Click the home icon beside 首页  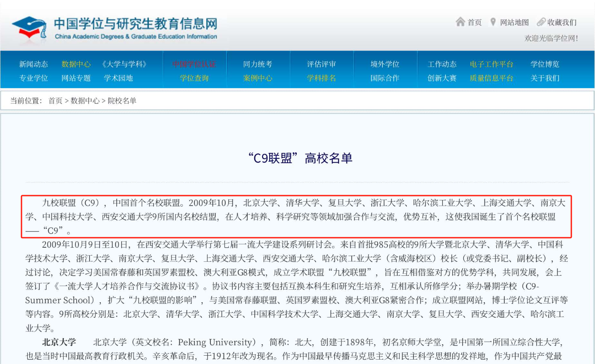[461, 22]
